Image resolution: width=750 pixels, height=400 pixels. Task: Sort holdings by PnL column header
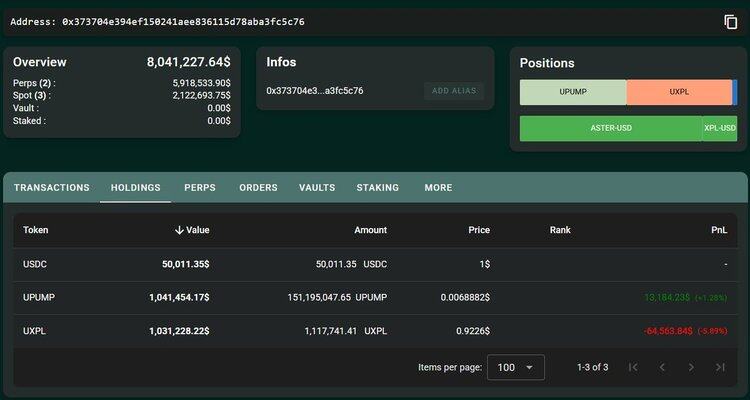pyautogui.click(x=719, y=230)
